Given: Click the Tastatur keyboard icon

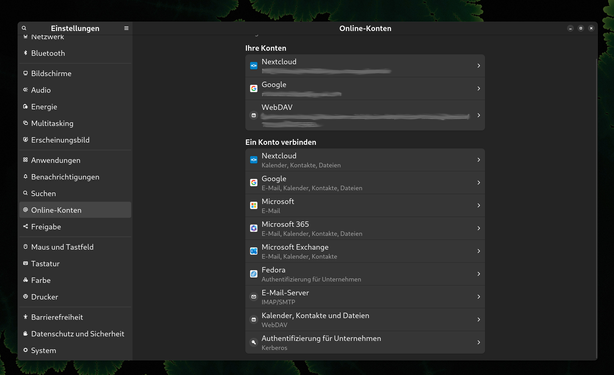Looking at the screenshot, I should [x=25, y=263].
